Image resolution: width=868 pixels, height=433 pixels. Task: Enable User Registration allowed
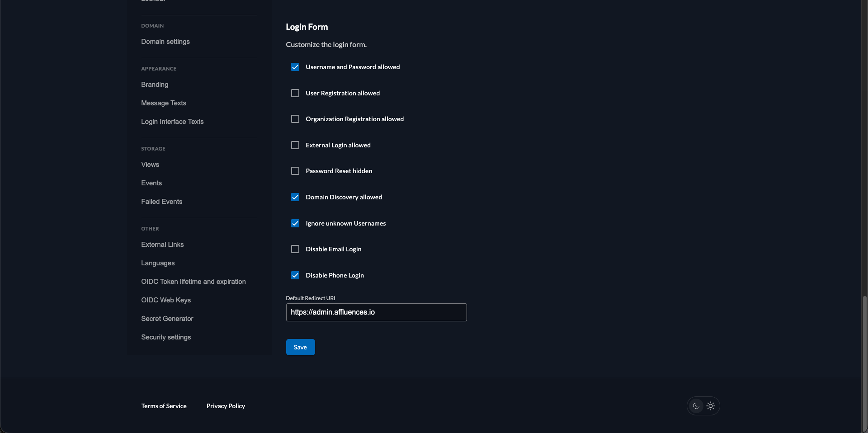click(295, 93)
